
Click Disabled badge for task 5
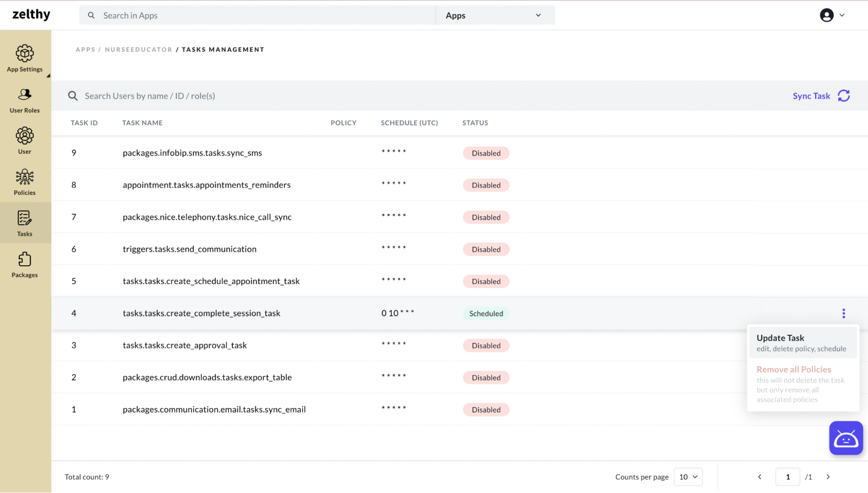coord(486,281)
